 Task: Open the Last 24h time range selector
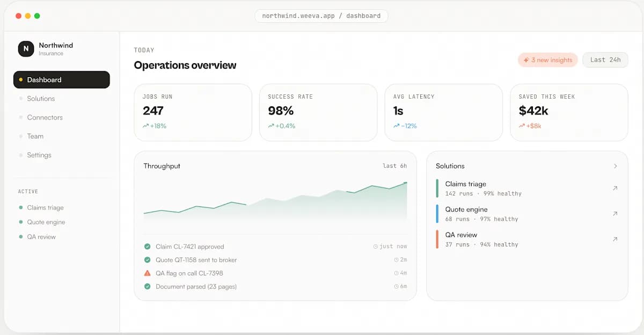(x=605, y=60)
